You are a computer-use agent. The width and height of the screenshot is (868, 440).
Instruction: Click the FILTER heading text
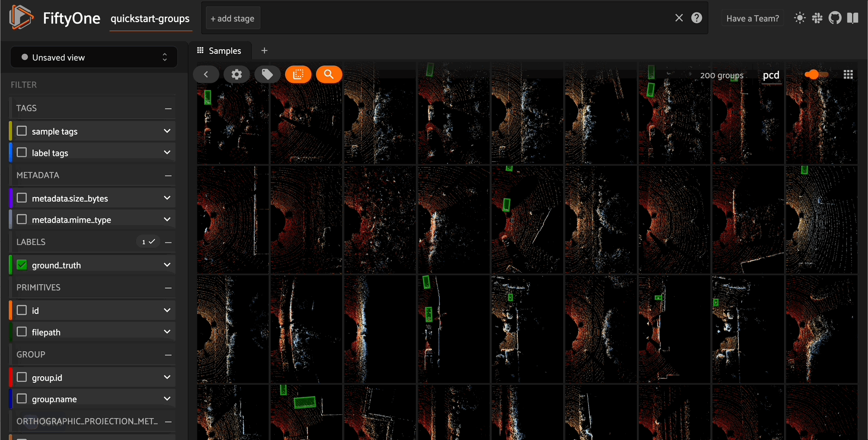[x=24, y=85]
